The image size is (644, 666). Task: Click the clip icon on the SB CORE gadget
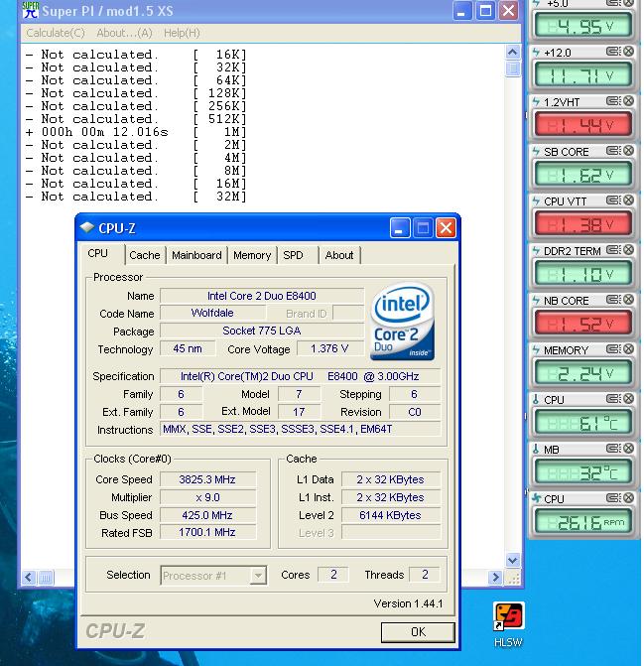pos(613,151)
